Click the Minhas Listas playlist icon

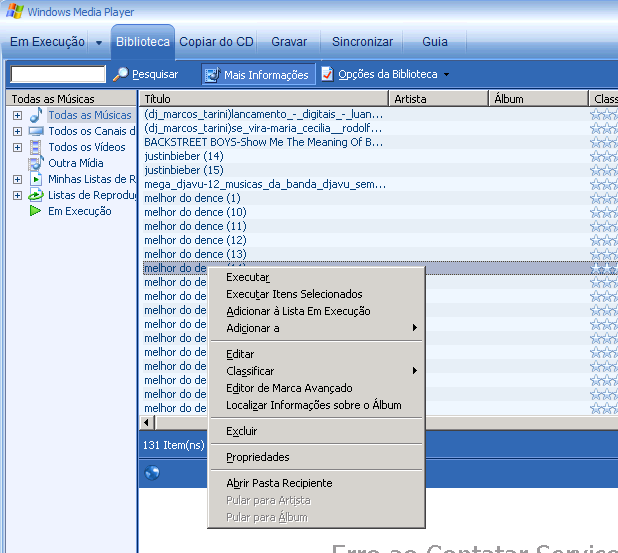pyautogui.click(x=36, y=179)
